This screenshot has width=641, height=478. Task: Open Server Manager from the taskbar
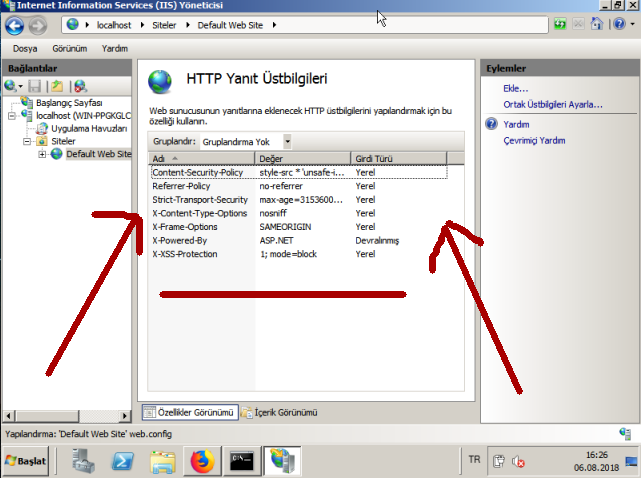[x=83, y=461]
